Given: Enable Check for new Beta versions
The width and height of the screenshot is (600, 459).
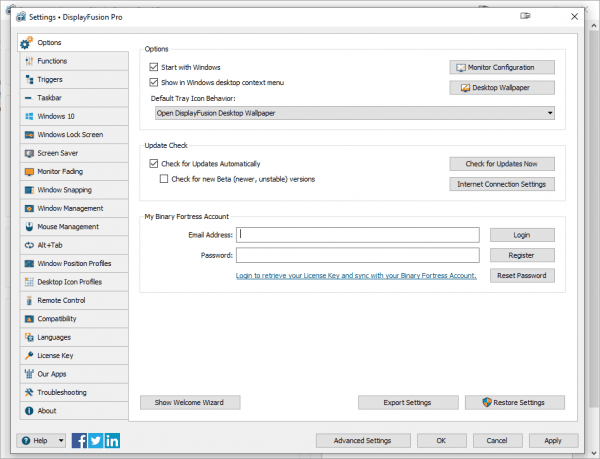Looking at the screenshot, I should click(x=164, y=179).
